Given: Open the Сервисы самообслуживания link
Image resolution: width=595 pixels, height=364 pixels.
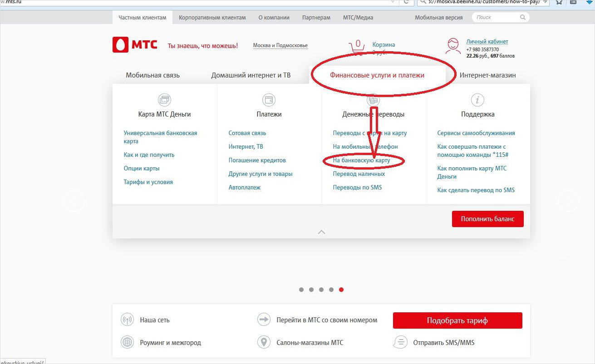Looking at the screenshot, I should pyautogui.click(x=476, y=133).
